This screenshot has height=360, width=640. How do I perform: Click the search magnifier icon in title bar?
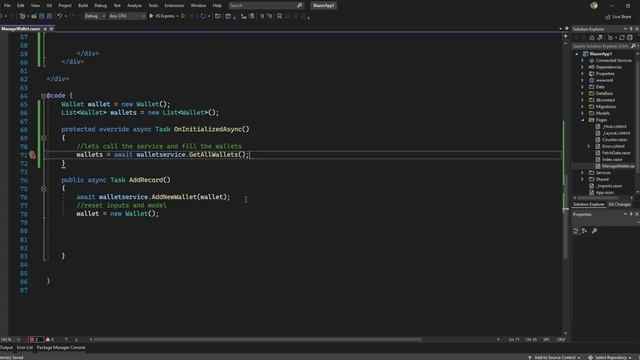point(300,5)
